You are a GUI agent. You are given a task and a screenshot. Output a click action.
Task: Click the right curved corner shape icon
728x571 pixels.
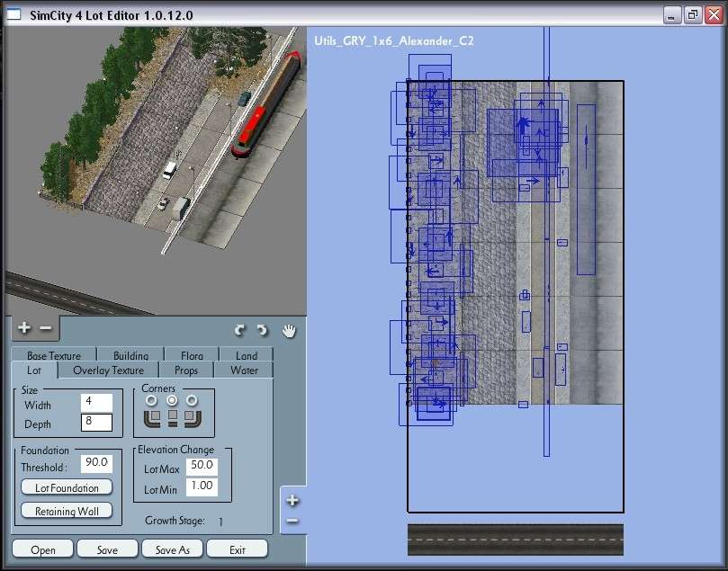(193, 417)
